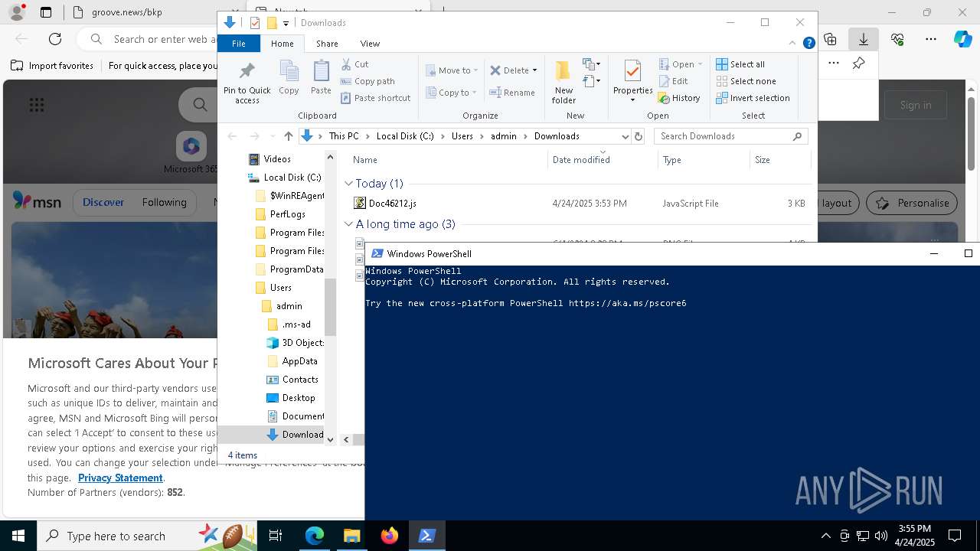
Task: Open Edge Settings and more ellipsis
Action: (931, 39)
